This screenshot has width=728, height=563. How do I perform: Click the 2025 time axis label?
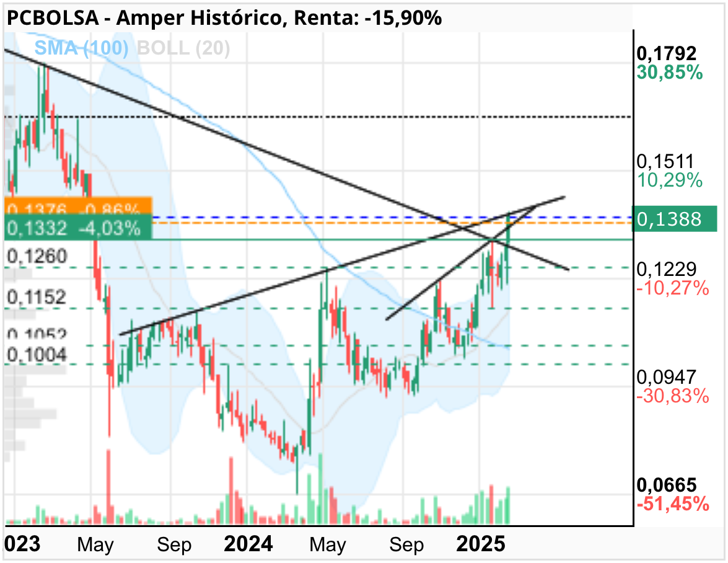tap(481, 544)
